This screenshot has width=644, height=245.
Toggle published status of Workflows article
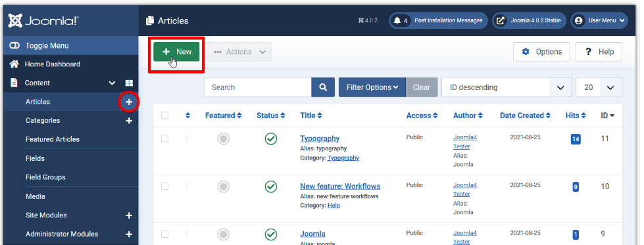(270, 187)
